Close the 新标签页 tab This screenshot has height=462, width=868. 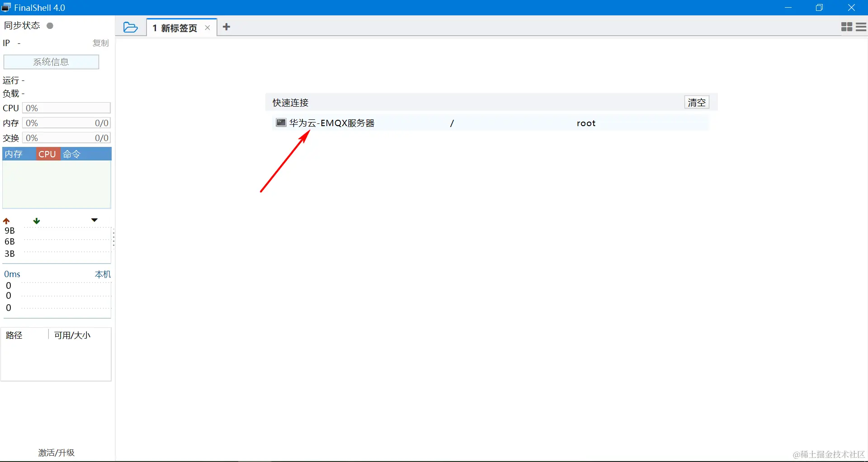[x=208, y=28]
